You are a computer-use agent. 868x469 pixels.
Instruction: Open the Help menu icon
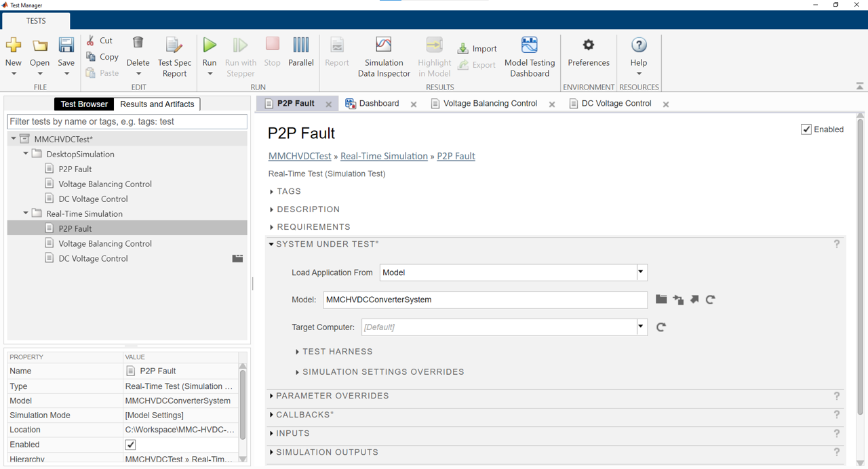(639, 45)
